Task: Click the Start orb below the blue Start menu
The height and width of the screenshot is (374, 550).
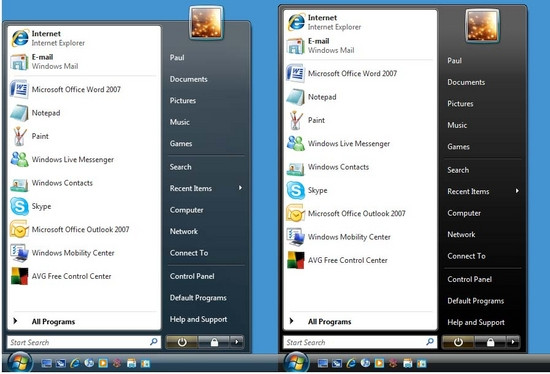Action: pyautogui.click(x=20, y=362)
